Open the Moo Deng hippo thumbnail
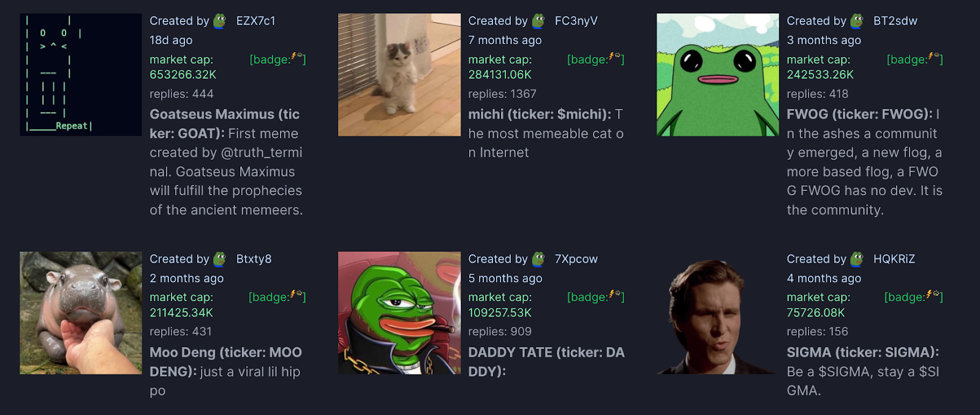Image resolution: width=980 pixels, height=415 pixels. 81,313
